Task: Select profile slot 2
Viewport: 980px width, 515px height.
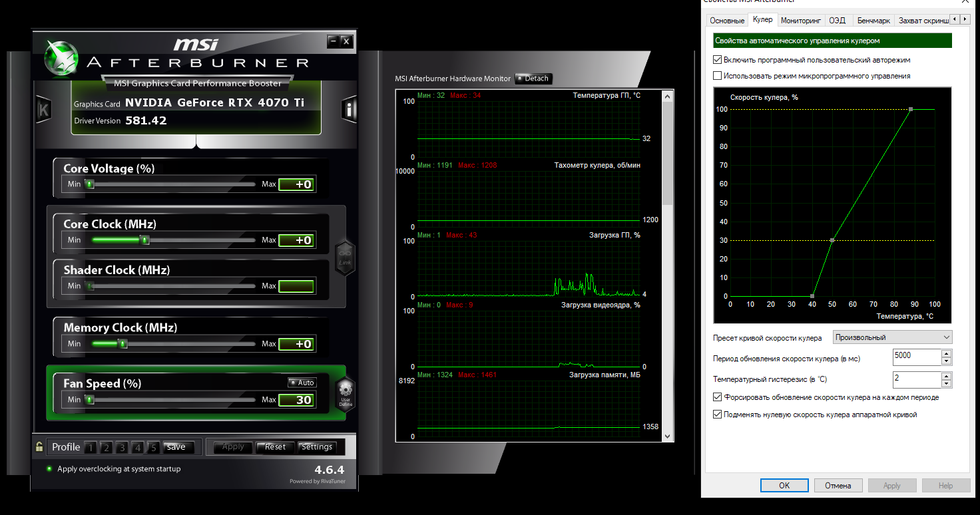Action: tap(106, 447)
